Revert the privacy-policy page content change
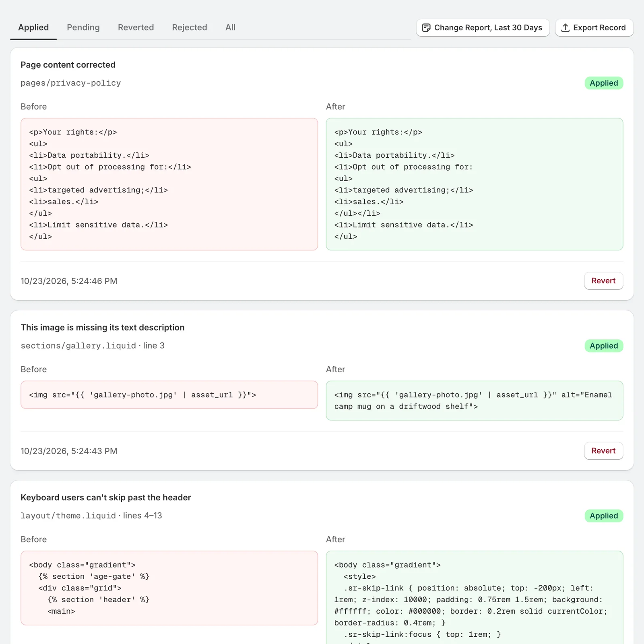 point(603,281)
